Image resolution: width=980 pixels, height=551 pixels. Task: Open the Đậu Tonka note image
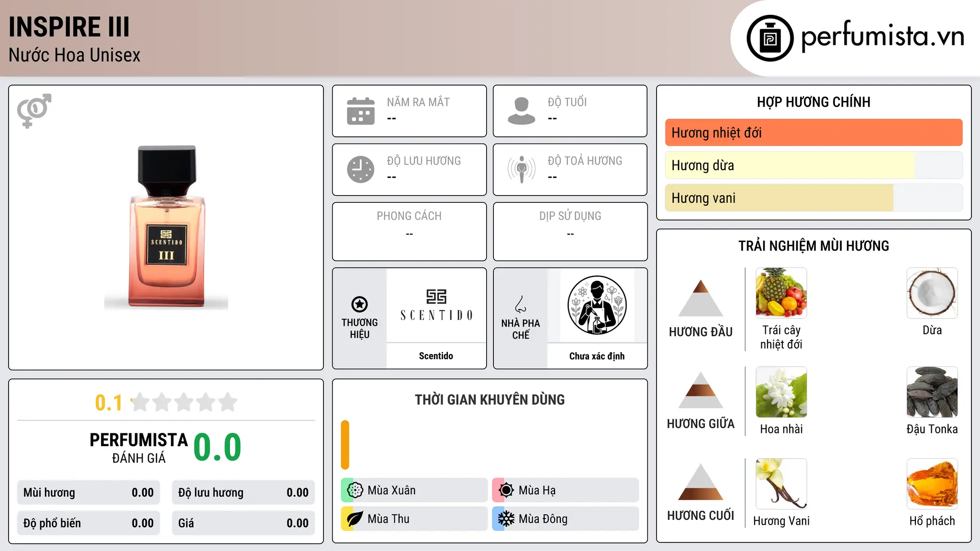coord(932,392)
